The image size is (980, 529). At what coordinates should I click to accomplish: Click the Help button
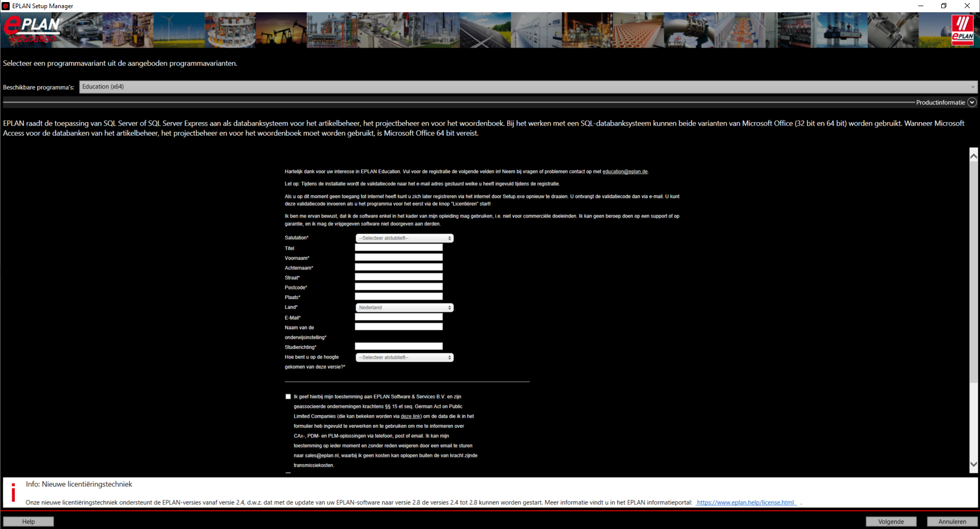[x=29, y=521]
